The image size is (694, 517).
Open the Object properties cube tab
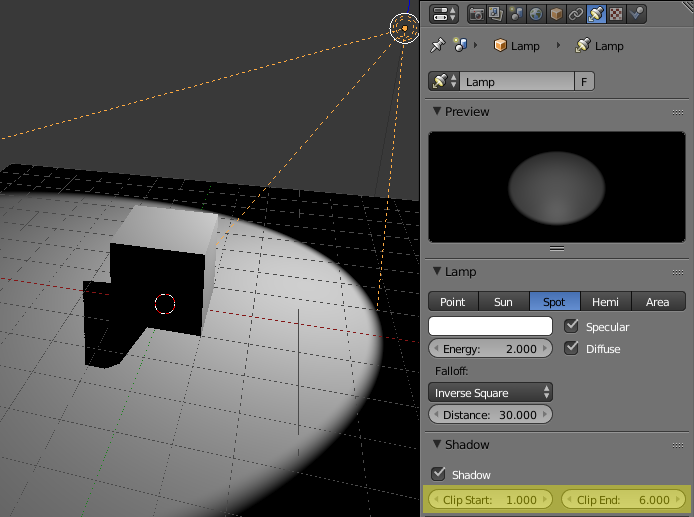556,14
